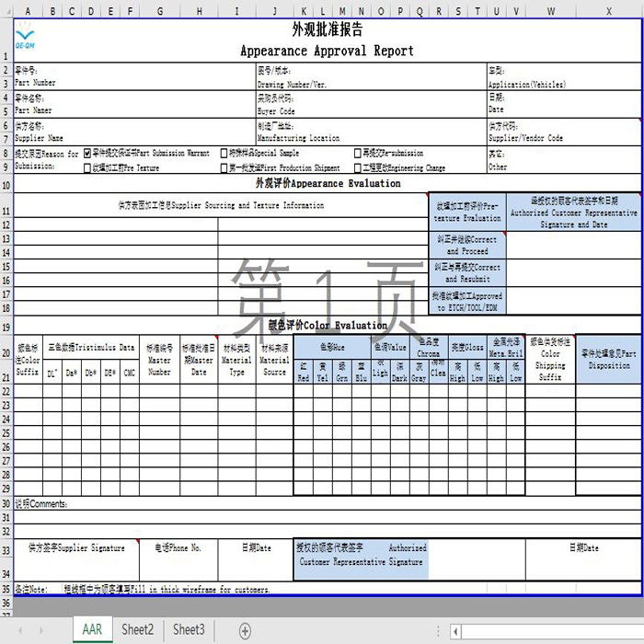
Task: Click the Drawing Number/Ver. cell
Action: click(371, 76)
